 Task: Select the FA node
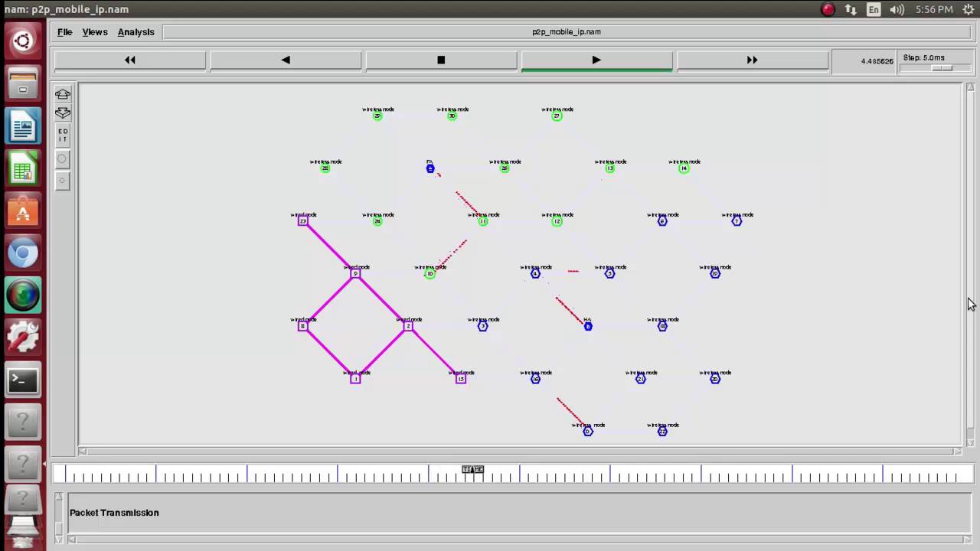[x=430, y=168]
